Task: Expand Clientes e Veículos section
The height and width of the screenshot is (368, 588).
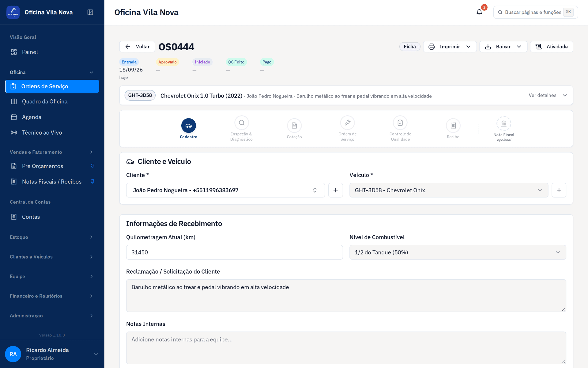Action: pyautogui.click(x=52, y=257)
